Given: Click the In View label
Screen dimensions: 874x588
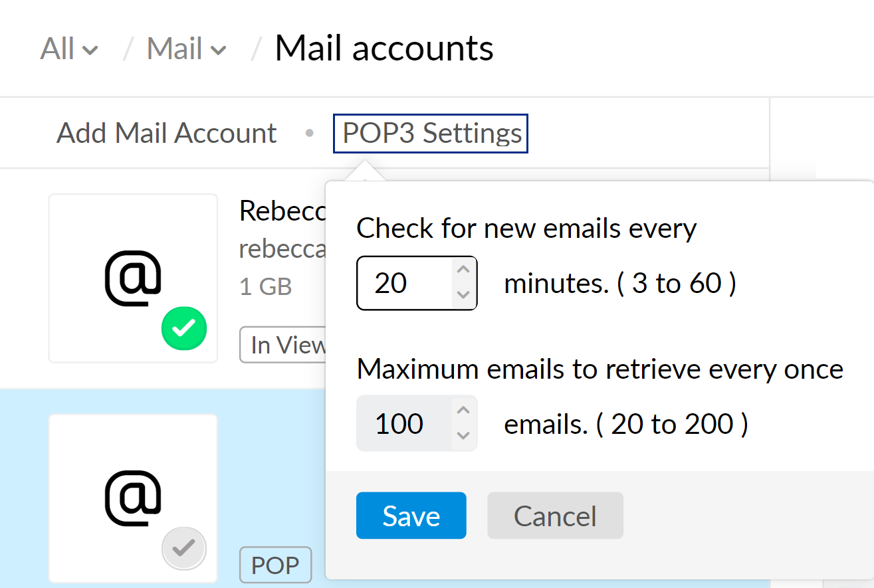Looking at the screenshot, I should (x=286, y=345).
